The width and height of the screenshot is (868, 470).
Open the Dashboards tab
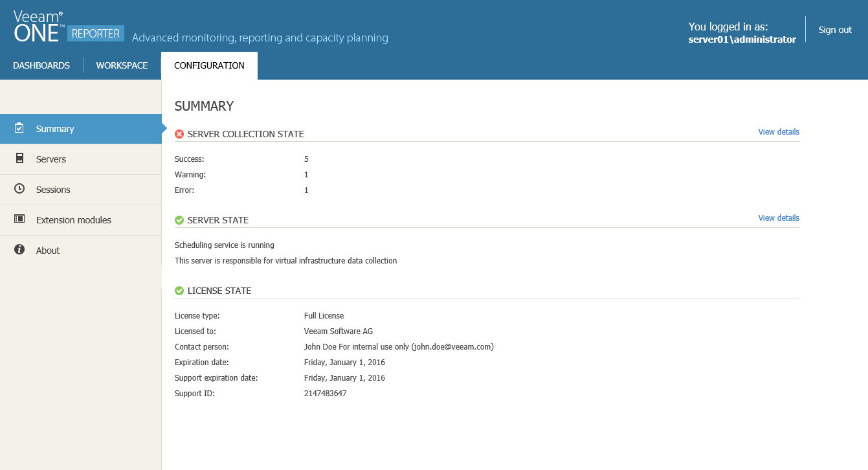pos(41,65)
